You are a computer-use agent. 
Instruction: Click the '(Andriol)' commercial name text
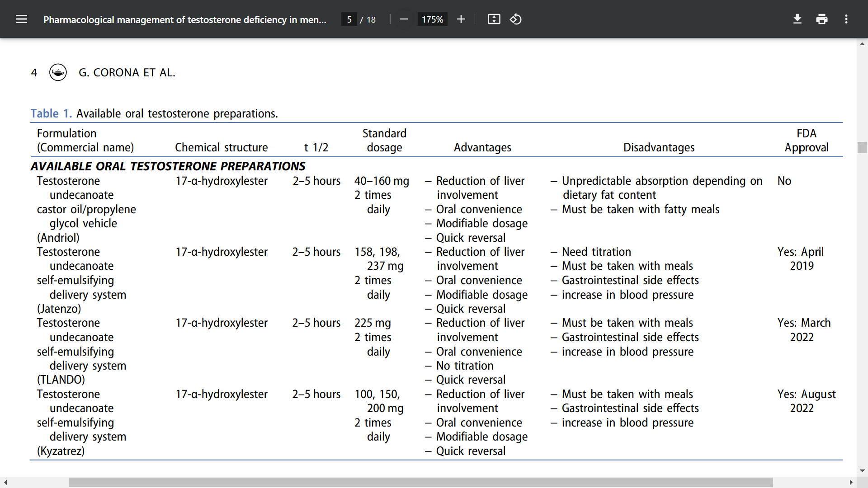(x=58, y=238)
